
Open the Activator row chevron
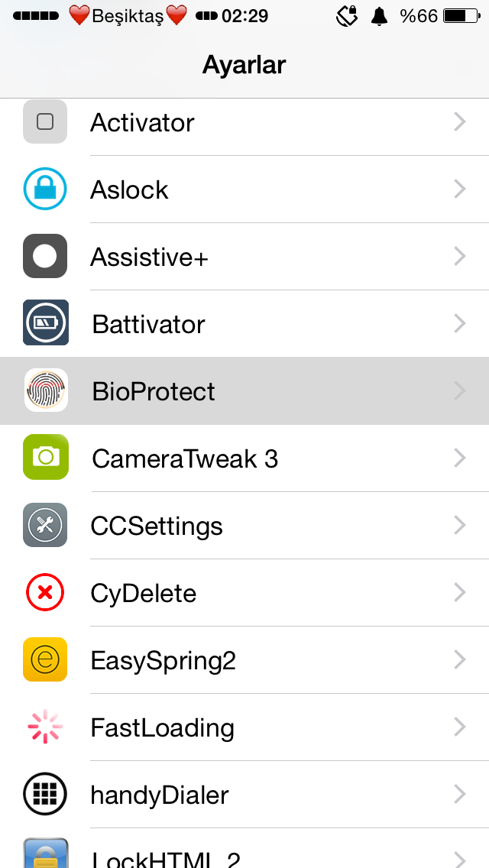coord(459,121)
